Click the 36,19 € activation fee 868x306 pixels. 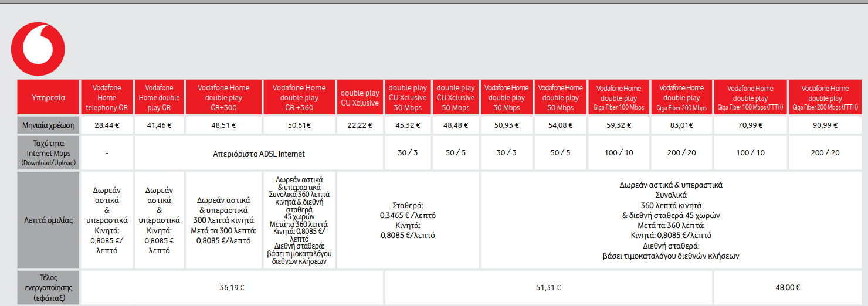pyautogui.click(x=232, y=288)
